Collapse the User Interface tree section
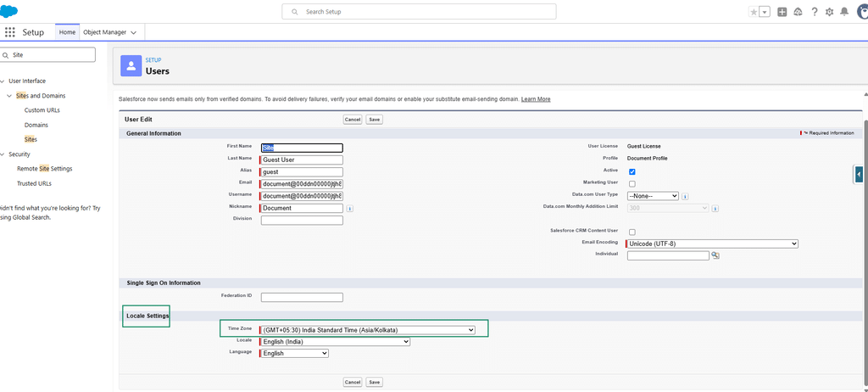The width and height of the screenshot is (868, 392). [x=3, y=81]
